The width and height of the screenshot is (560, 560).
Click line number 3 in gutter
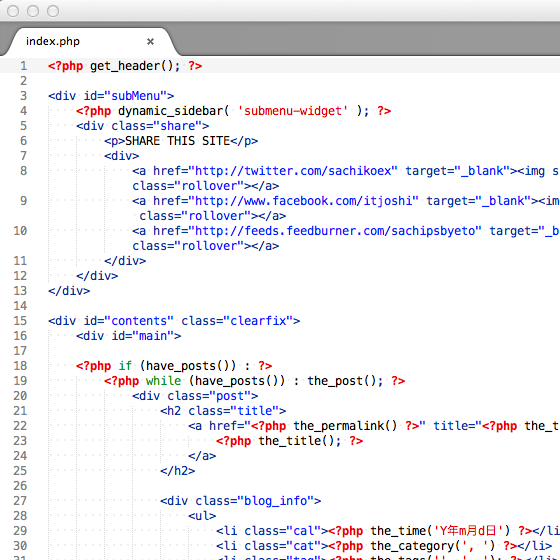pyautogui.click(x=24, y=96)
